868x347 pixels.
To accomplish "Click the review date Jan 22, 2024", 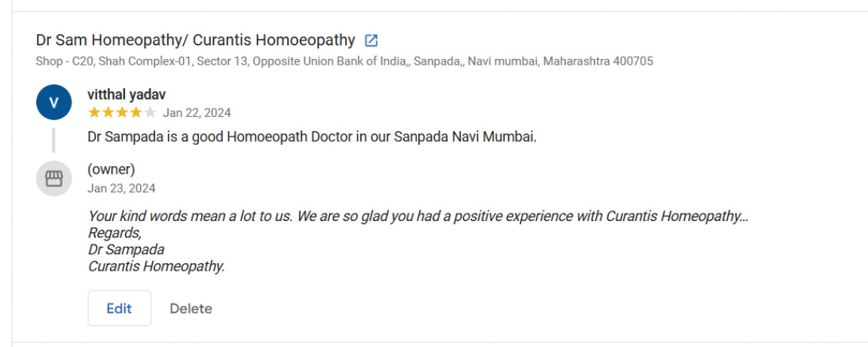I will tap(197, 113).
